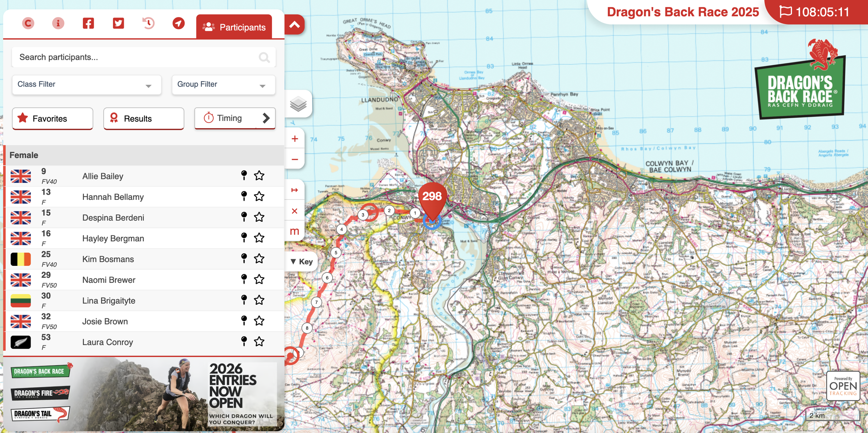Click the red X clear-route icon
Viewport: 868px width, 433px height.
[295, 211]
